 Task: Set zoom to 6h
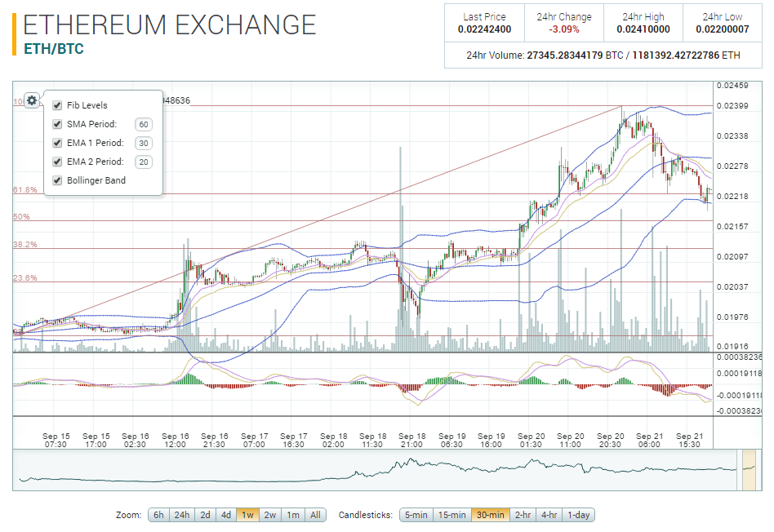click(x=158, y=515)
